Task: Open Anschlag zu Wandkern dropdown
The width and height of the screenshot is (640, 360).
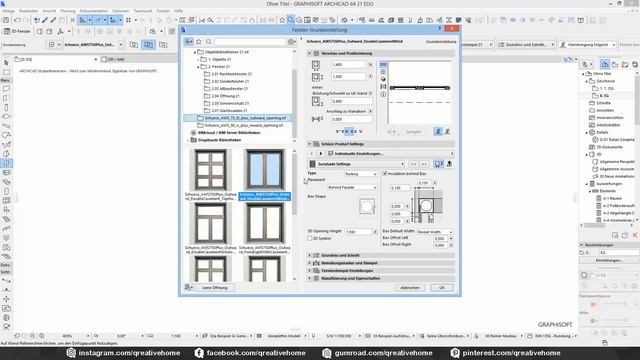Action: click(370, 111)
